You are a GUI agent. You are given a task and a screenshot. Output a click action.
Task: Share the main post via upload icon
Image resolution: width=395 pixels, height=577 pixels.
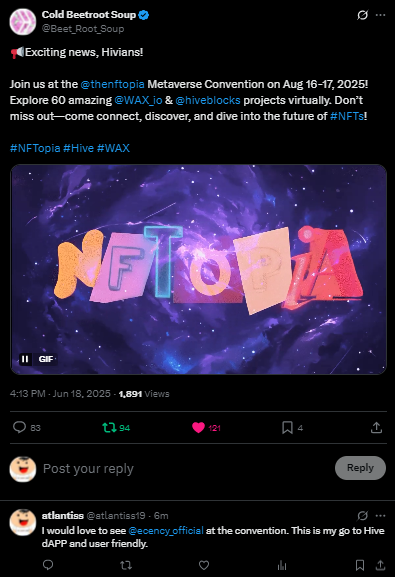click(376, 428)
